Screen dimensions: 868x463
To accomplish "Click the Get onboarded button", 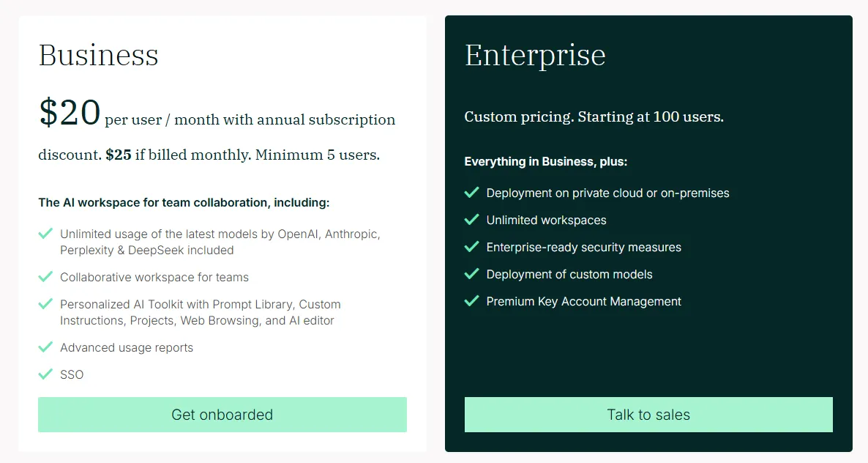I will pos(222,414).
